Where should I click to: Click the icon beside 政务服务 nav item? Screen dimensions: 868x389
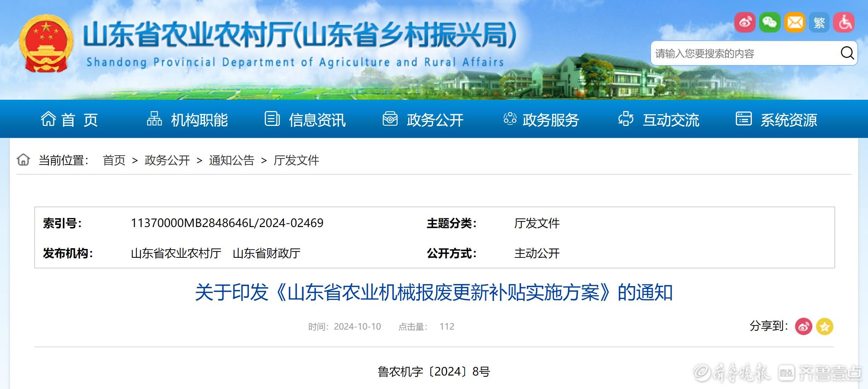(x=510, y=119)
